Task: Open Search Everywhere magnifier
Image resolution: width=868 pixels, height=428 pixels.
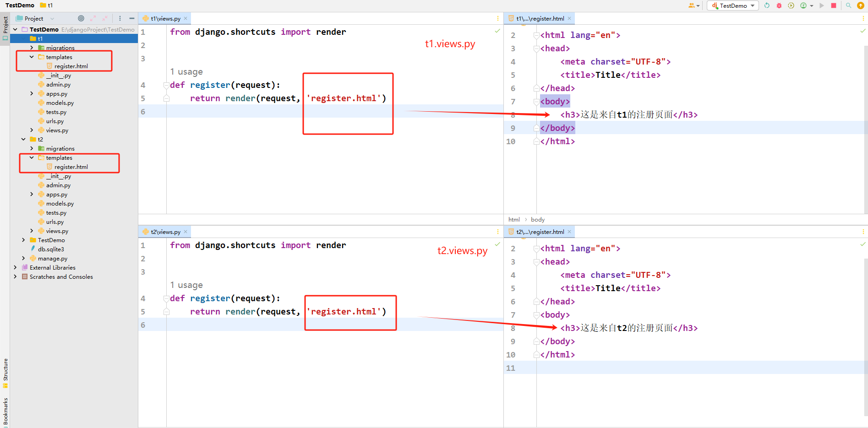Action: coord(848,5)
